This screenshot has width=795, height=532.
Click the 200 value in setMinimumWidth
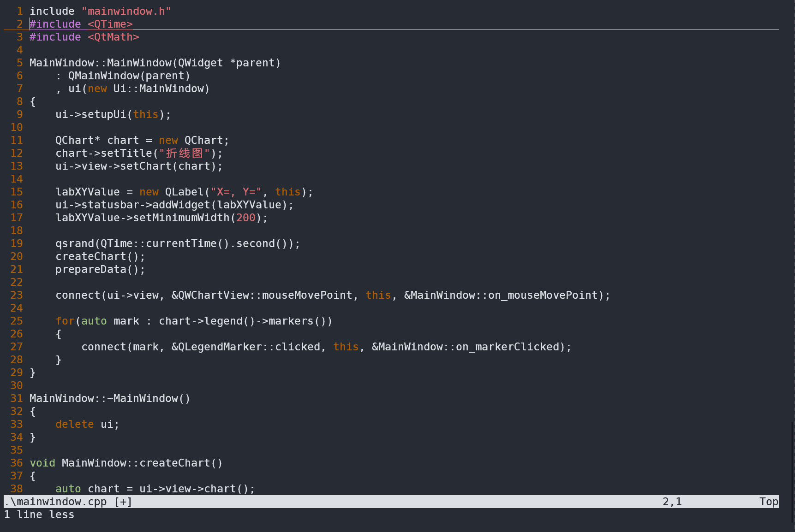click(245, 218)
